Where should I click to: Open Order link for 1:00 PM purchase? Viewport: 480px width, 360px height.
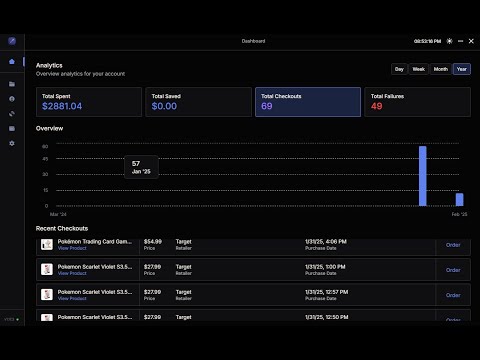pyautogui.click(x=453, y=270)
